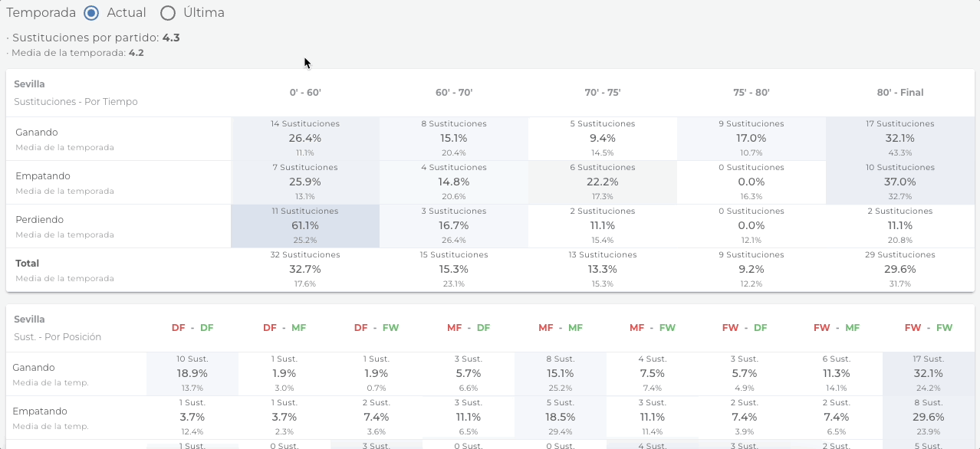Click the Perdiendo row label in the Por Tiempo table
The width and height of the screenshot is (980, 449).
[x=39, y=220]
